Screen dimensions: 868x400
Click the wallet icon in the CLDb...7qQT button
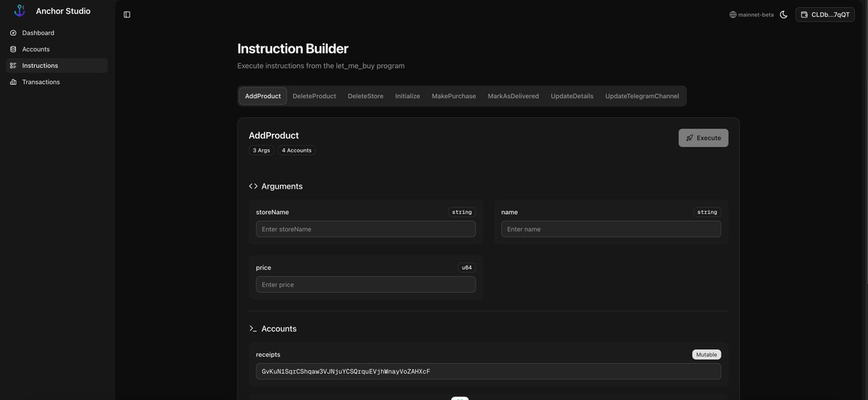click(804, 14)
